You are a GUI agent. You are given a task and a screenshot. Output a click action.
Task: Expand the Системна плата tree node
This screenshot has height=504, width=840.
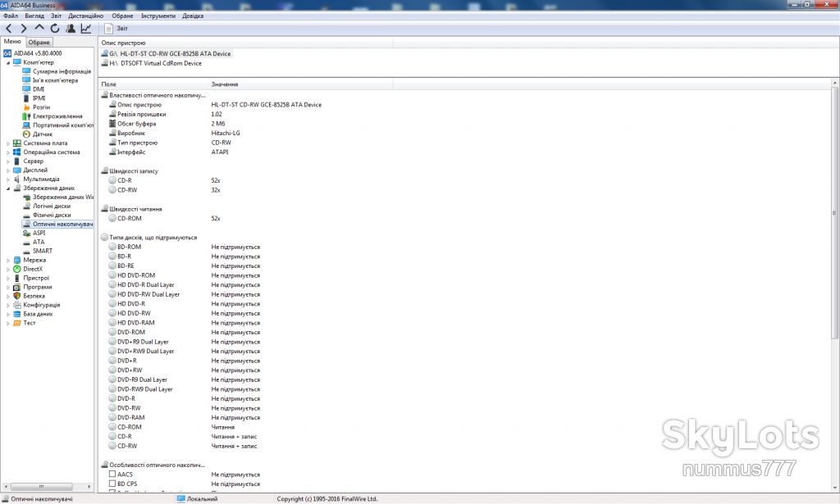pyautogui.click(x=8, y=143)
